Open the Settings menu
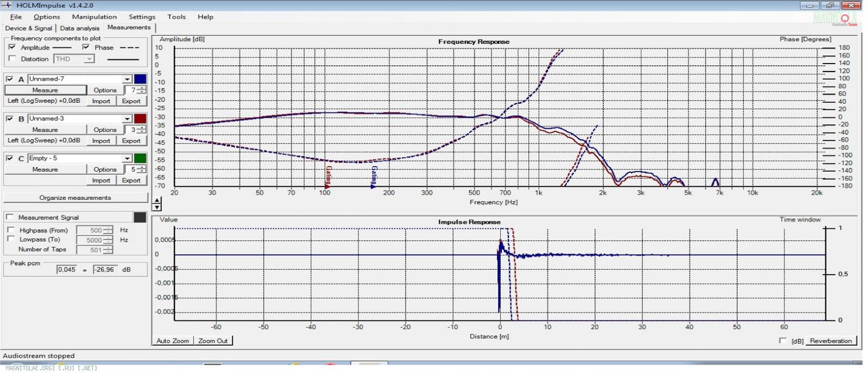Screen dimensions: 868x373 tap(142, 17)
